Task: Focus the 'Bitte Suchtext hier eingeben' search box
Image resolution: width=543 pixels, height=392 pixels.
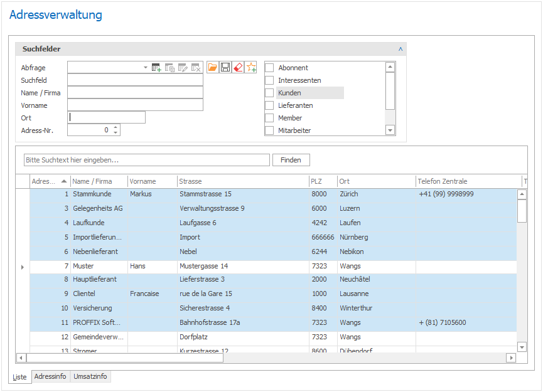Action: pos(147,160)
